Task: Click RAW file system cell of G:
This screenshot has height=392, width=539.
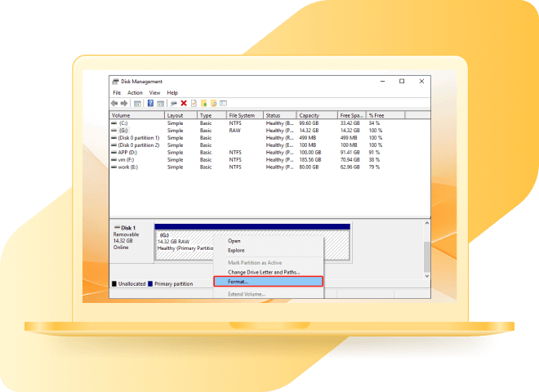Action: click(x=234, y=131)
